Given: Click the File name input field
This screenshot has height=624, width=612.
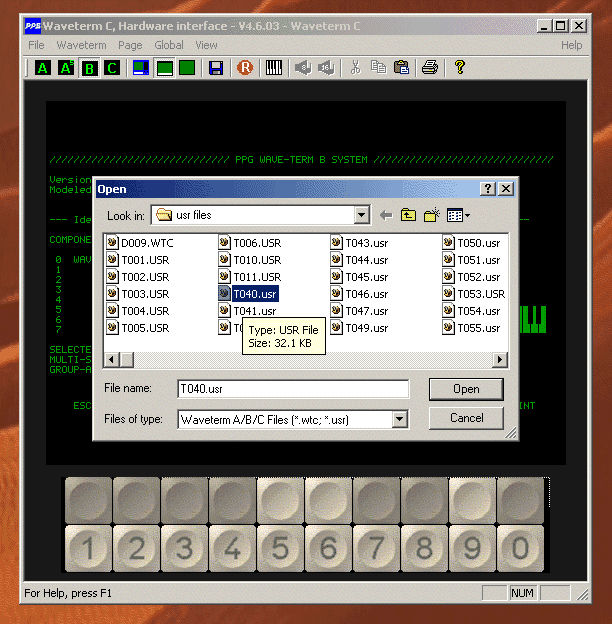Looking at the screenshot, I should point(293,389).
